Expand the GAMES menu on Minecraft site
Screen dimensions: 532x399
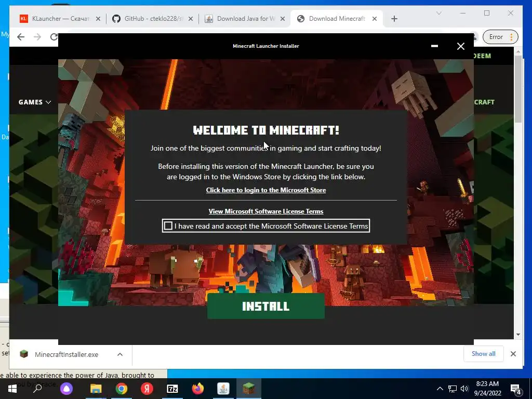tap(35, 102)
